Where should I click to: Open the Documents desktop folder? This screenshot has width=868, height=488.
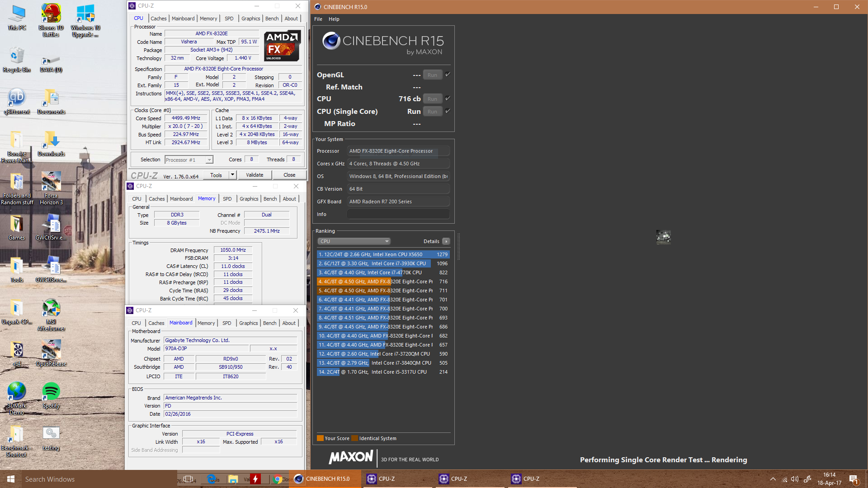point(51,101)
